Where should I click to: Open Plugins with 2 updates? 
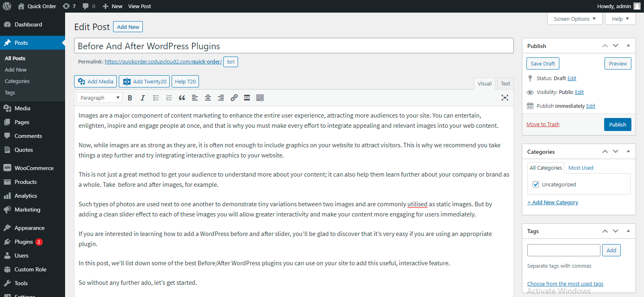33,242
